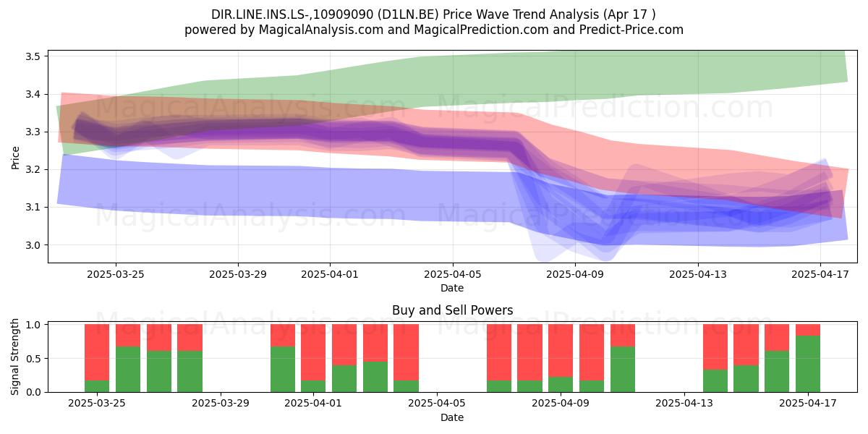Click the 'Date' label under the bar chart

(452, 417)
